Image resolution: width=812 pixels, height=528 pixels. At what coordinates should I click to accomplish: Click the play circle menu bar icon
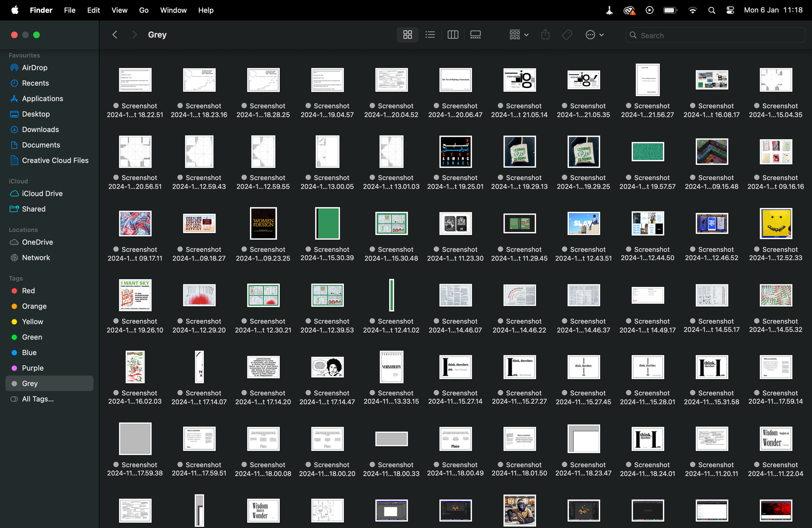click(650, 10)
